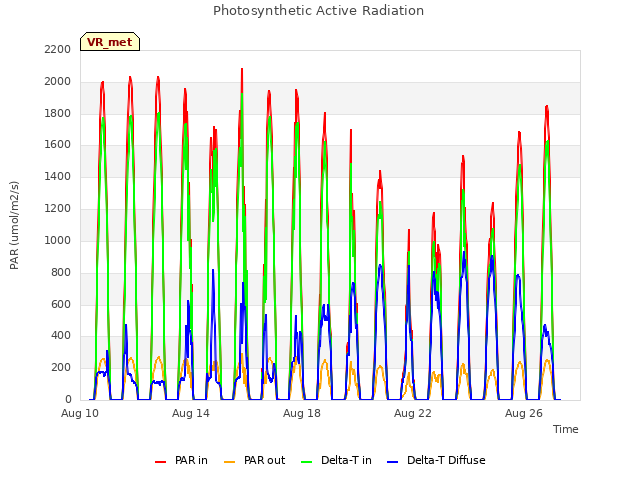Click the 2000 y-axis tick label
Screen dimensions: 640x480
[58, 82]
